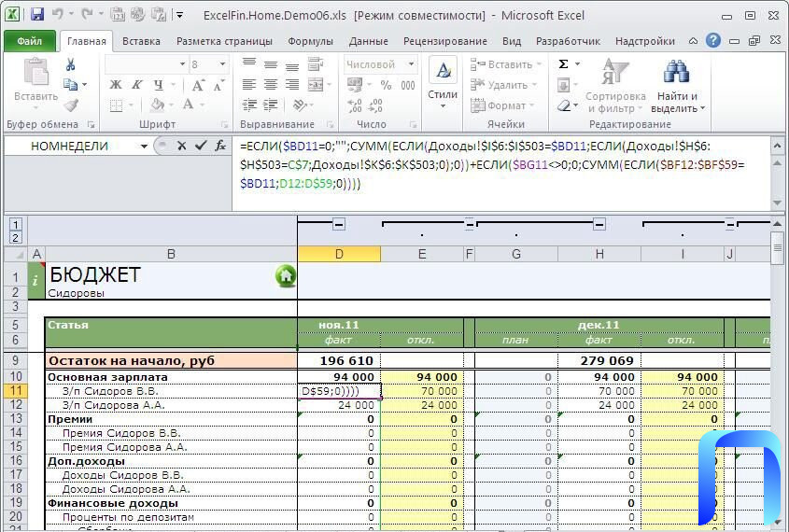This screenshot has width=789, height=532.
Task: Switch to the Формулы ribbon tab
Action: pyautogui.click(x=310, y=41)
